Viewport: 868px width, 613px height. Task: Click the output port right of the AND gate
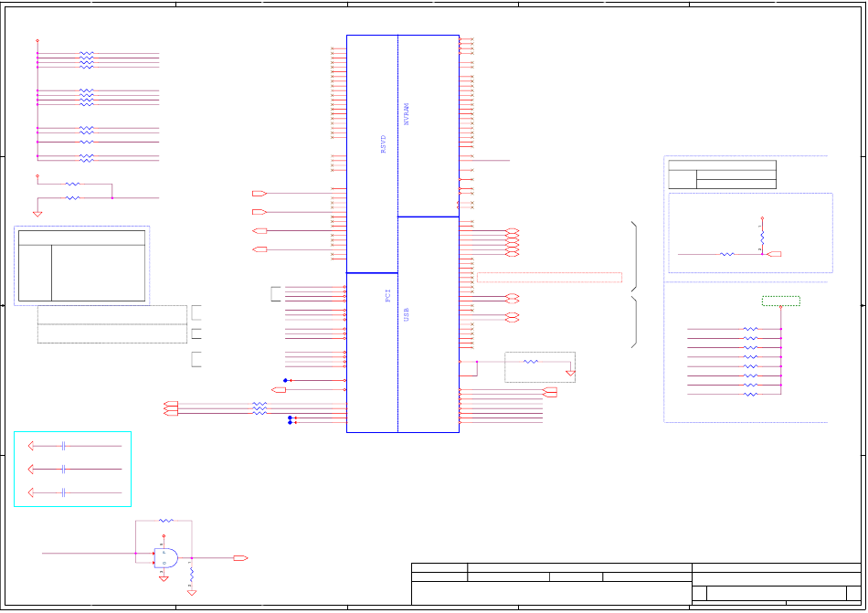240,558
